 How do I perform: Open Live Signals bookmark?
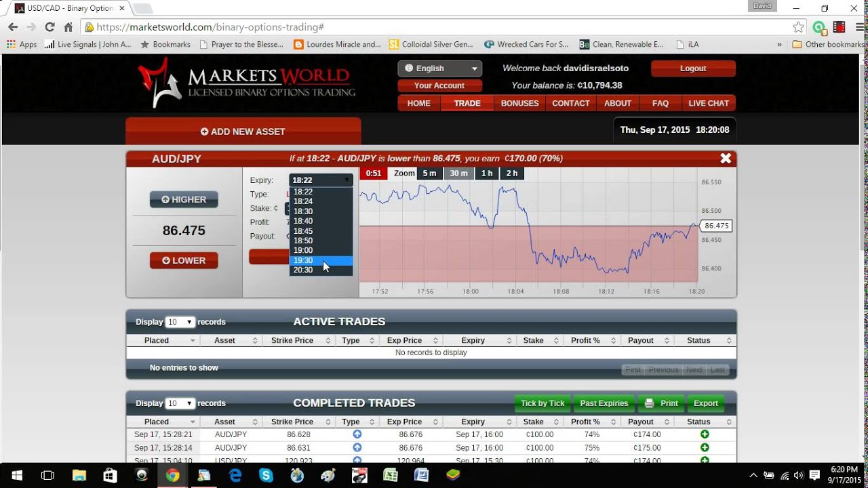(x=88, y=44)
